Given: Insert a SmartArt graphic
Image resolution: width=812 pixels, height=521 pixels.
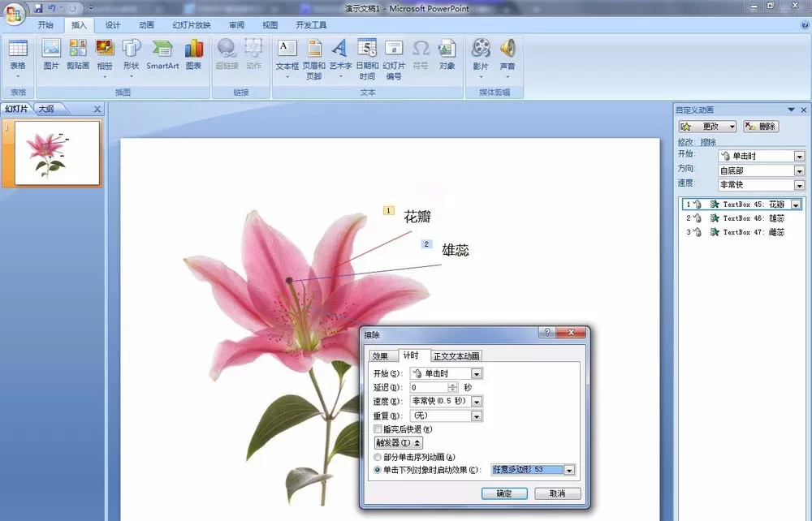Looking at the screenshot, I should [162, 55].
